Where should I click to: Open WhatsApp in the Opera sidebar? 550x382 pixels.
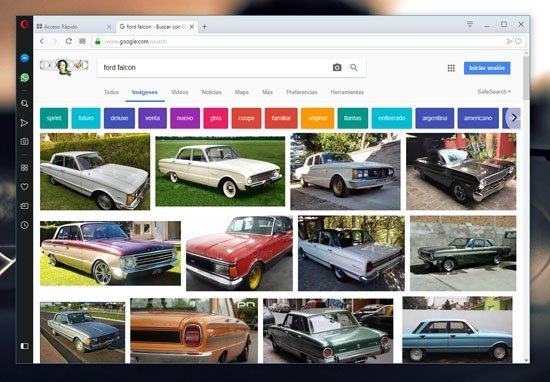tap(24, 78)
